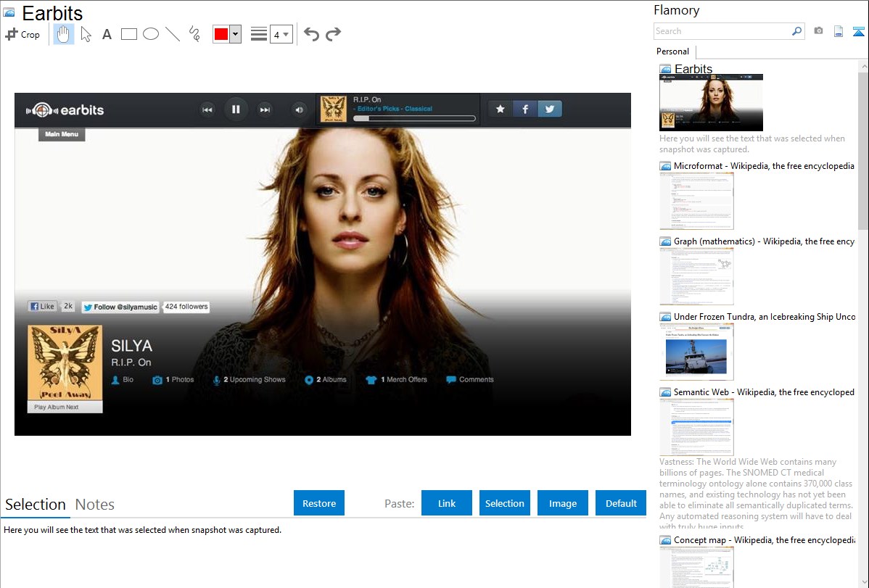This screenshot has width=869, height=588.
Task: Click the red color swatch
Action: [x=221, y=34]
